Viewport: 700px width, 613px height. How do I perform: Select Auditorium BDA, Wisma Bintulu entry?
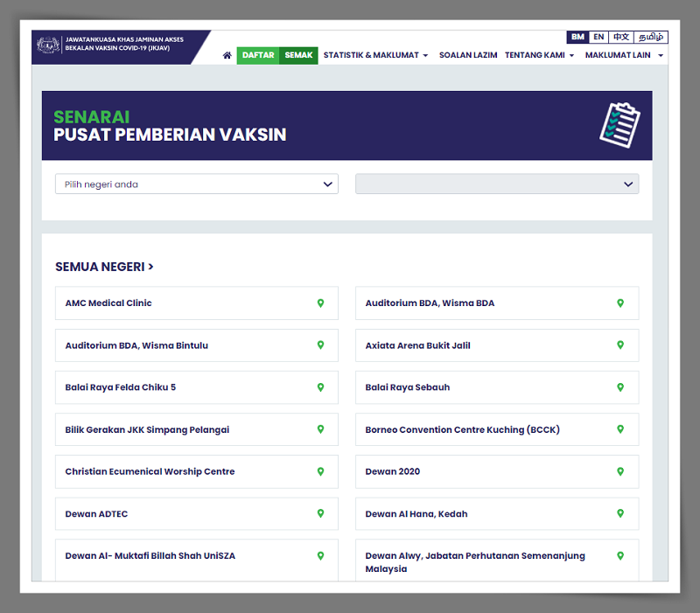(136, 345)
